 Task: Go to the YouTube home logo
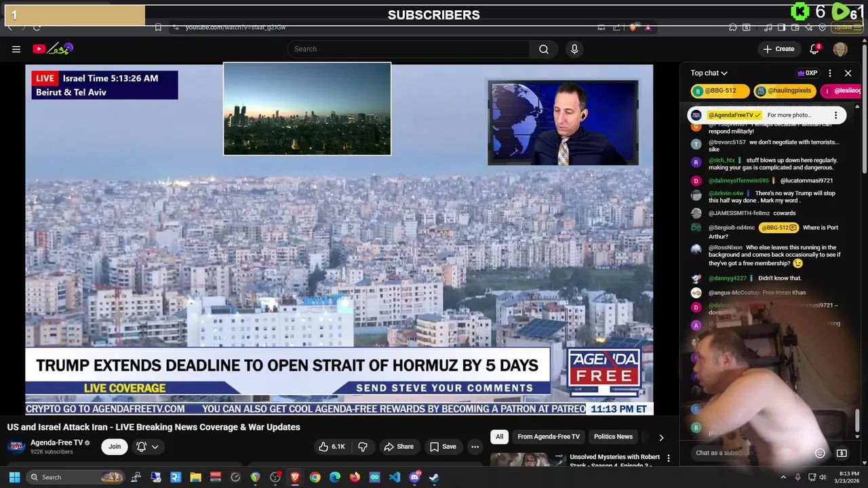tap(53, 49)
